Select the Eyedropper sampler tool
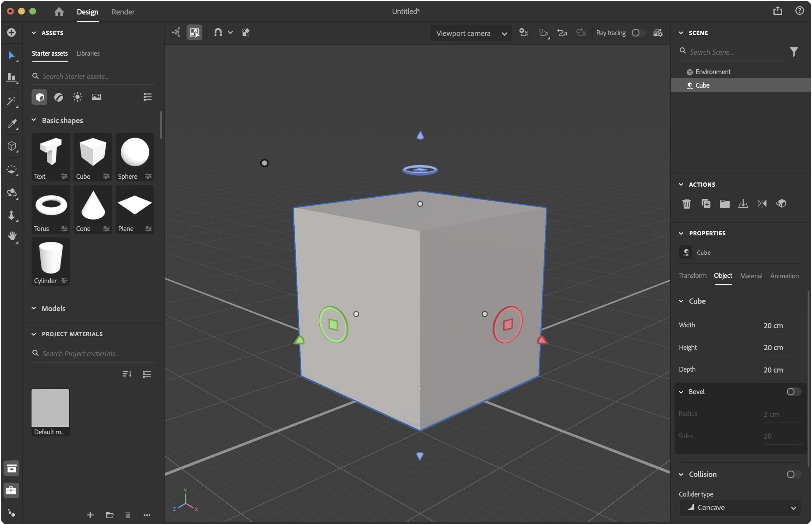 12,124
